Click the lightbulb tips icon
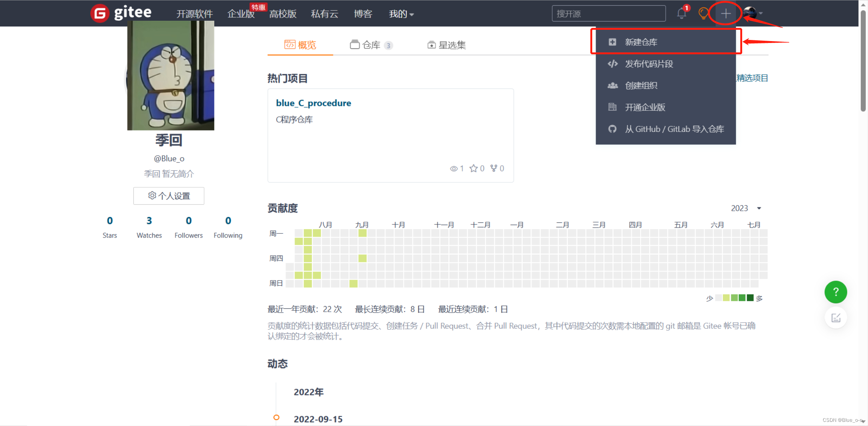This screenshot has width=868, height=426. tap(703, 13)
